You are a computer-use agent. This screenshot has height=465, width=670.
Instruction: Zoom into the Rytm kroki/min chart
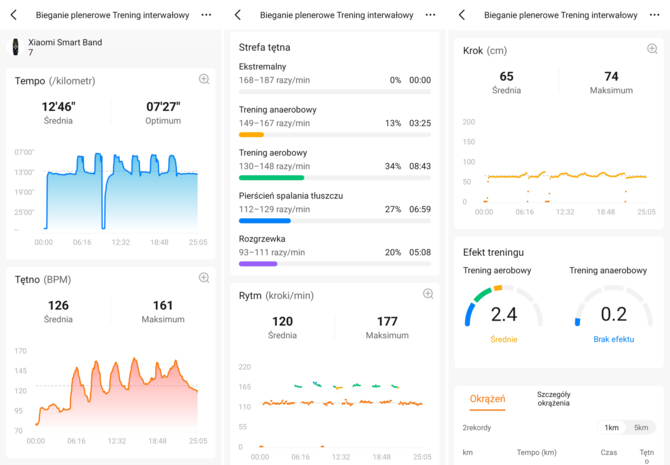pyautogui.click(x=428, y=294)
